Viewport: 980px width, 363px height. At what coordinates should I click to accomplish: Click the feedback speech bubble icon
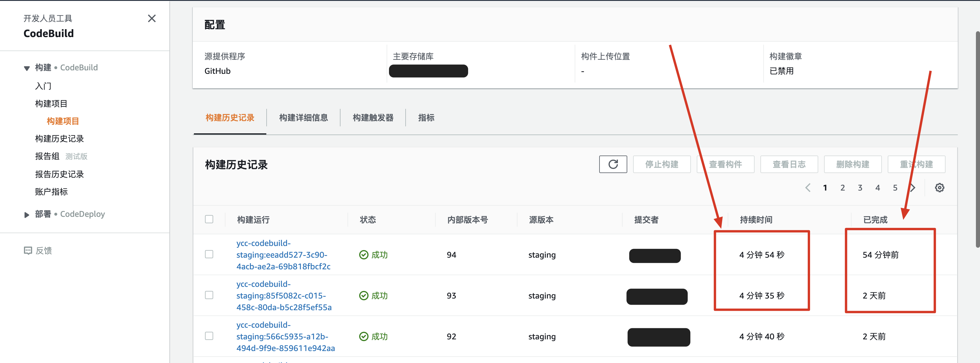point(28,250)
